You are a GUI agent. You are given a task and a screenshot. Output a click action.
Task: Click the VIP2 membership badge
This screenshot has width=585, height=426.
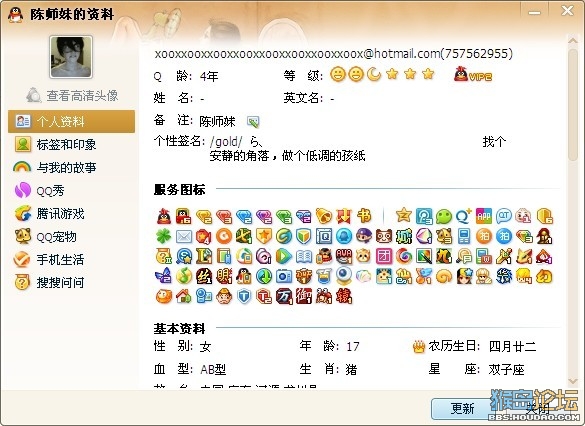click(x=473, y=74)
